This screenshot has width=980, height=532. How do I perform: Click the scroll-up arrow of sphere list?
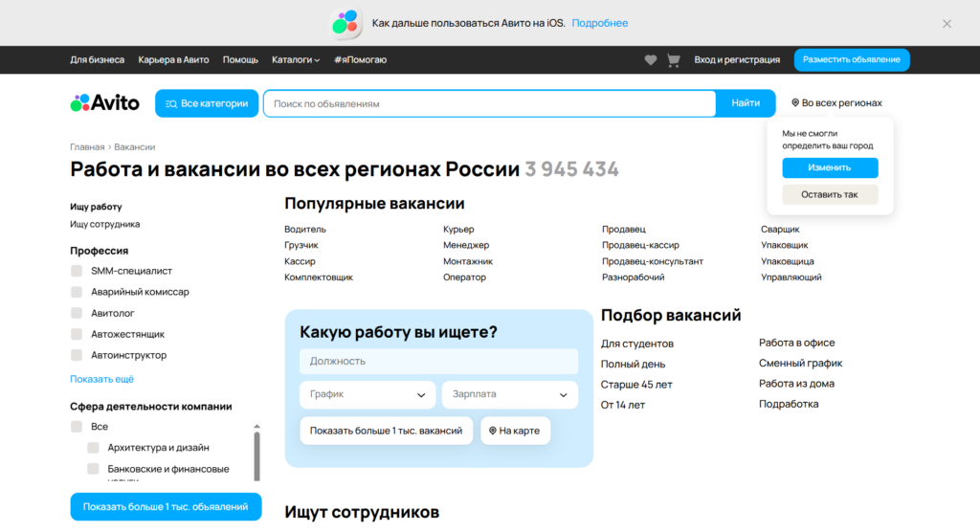(x=256, y=427)
